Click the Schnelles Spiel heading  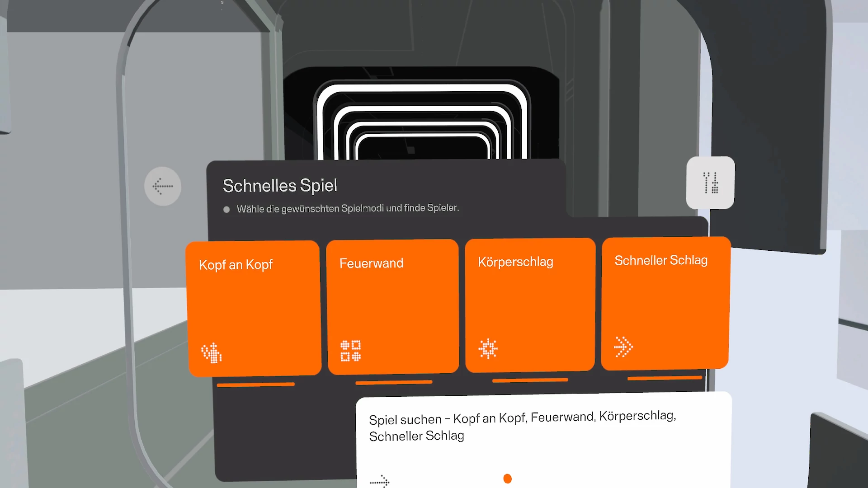tap(280, 186)
